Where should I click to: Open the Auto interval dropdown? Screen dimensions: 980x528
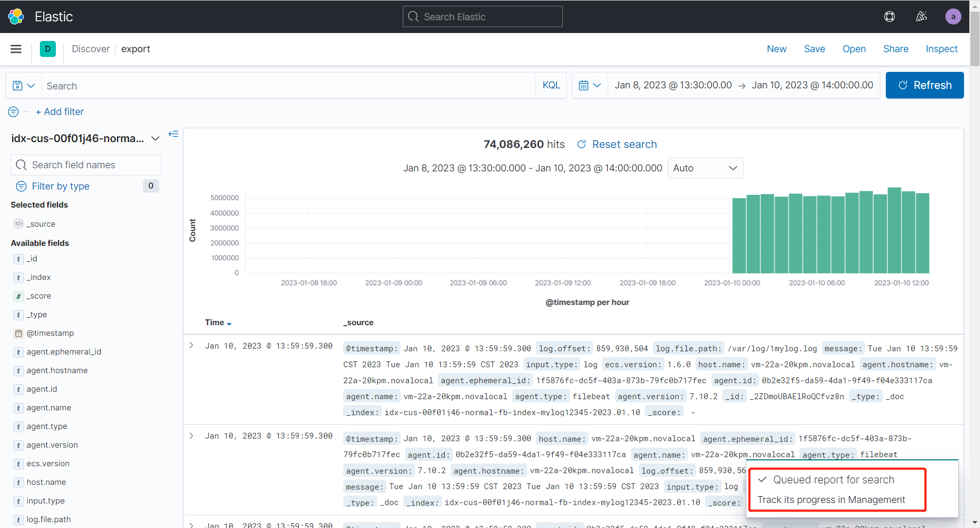(705, 168)
